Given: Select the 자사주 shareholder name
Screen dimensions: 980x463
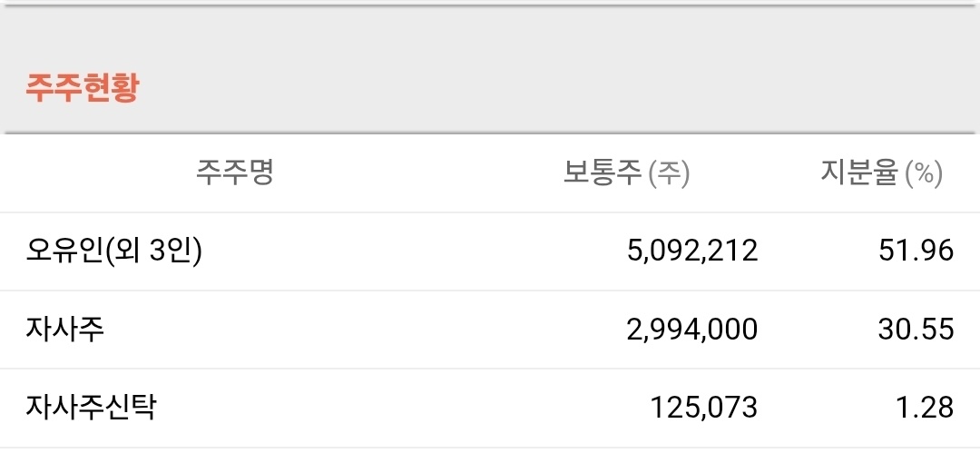Looking at the screenshot, I should point(65,329).
